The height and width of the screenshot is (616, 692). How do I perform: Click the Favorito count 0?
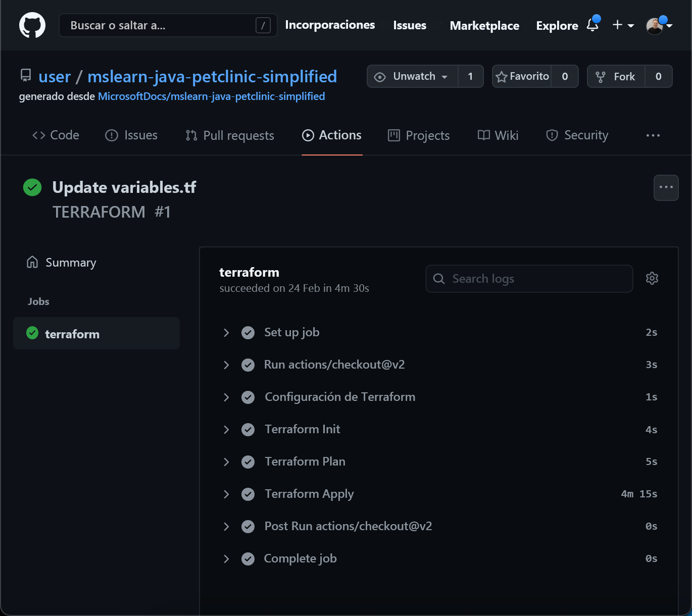coord(565,76)
